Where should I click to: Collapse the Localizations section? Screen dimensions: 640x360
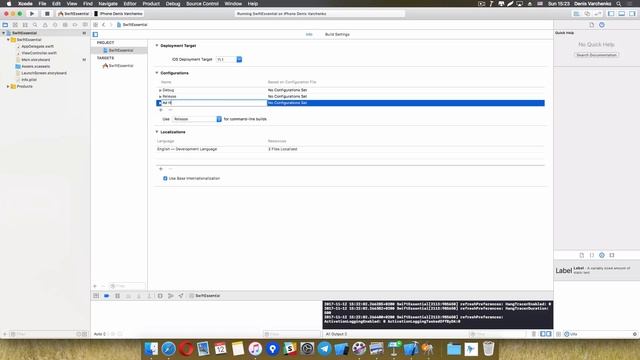157,132
